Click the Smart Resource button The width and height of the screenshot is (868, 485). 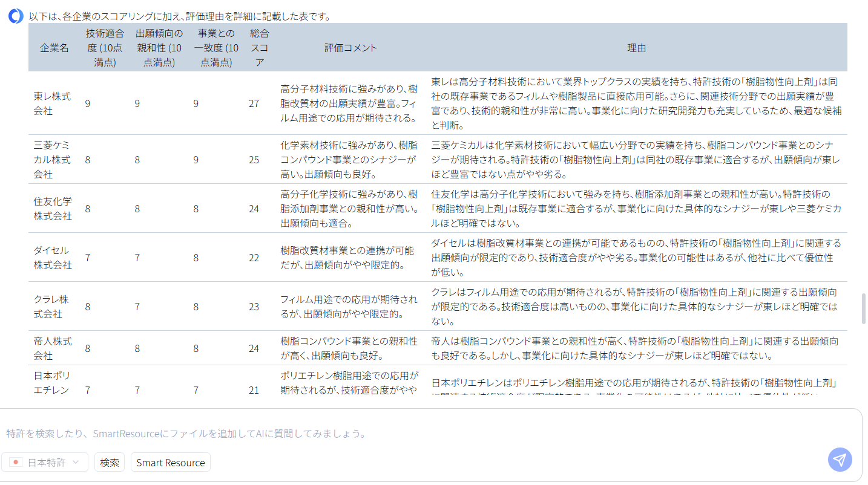pyautogui.click(x=171, y=462)
